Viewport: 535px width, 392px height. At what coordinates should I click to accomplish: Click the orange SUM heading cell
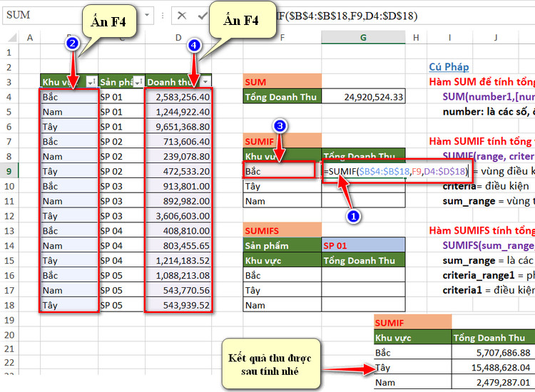click(282, 82)
